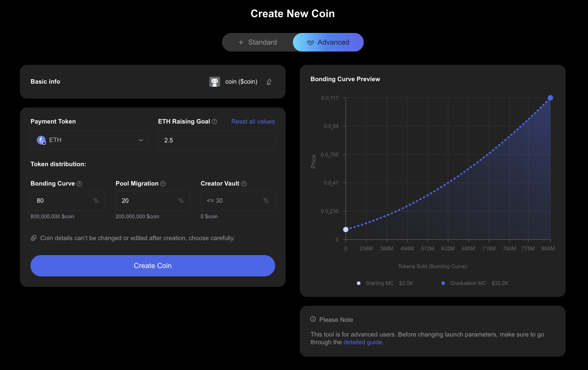Click the Pool Migration help question icon
This screenshot has width=588, height=370.
(x=163, y=184)
